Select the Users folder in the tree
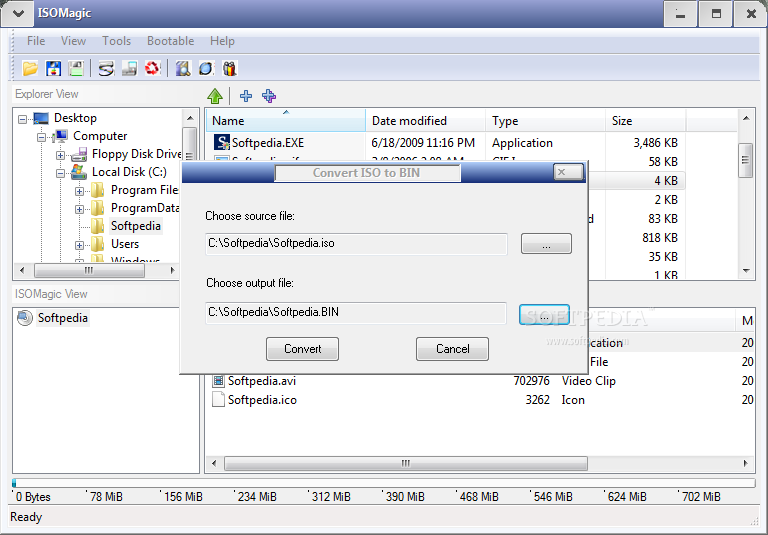 (x=125, y=244)
